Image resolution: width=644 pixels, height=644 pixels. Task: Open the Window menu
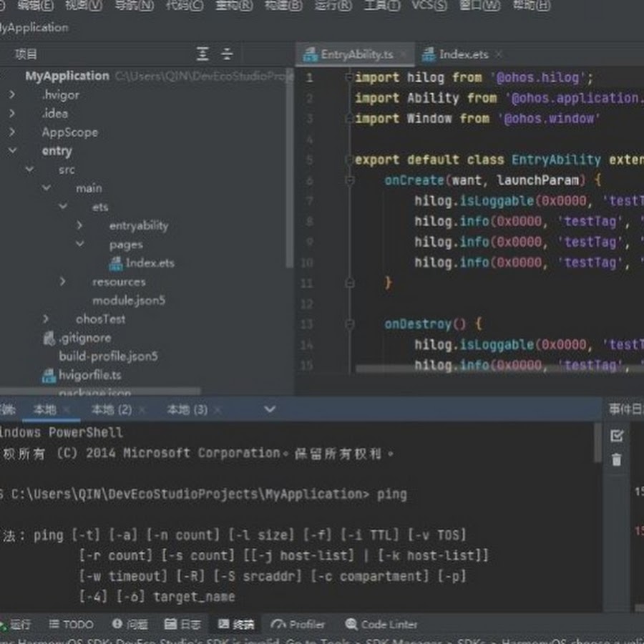479,5
